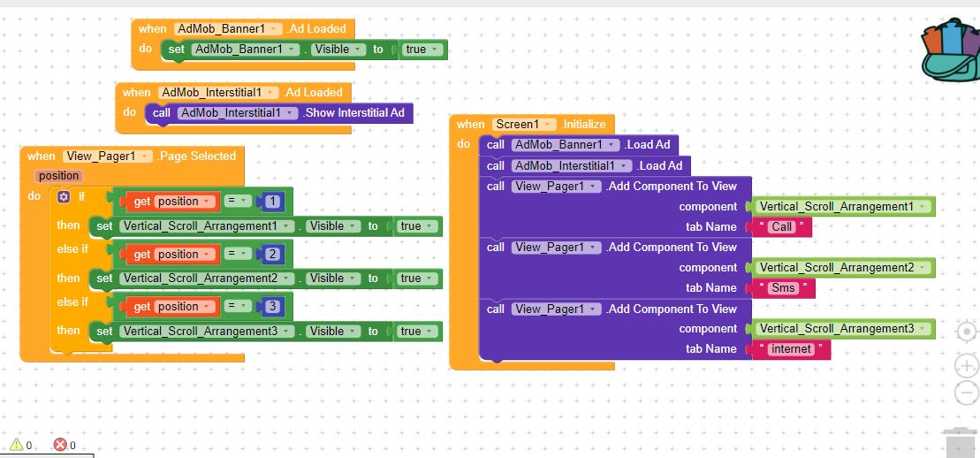
Task: Open get position dropdown in first if condition
Action: click(x=185, y=202)
